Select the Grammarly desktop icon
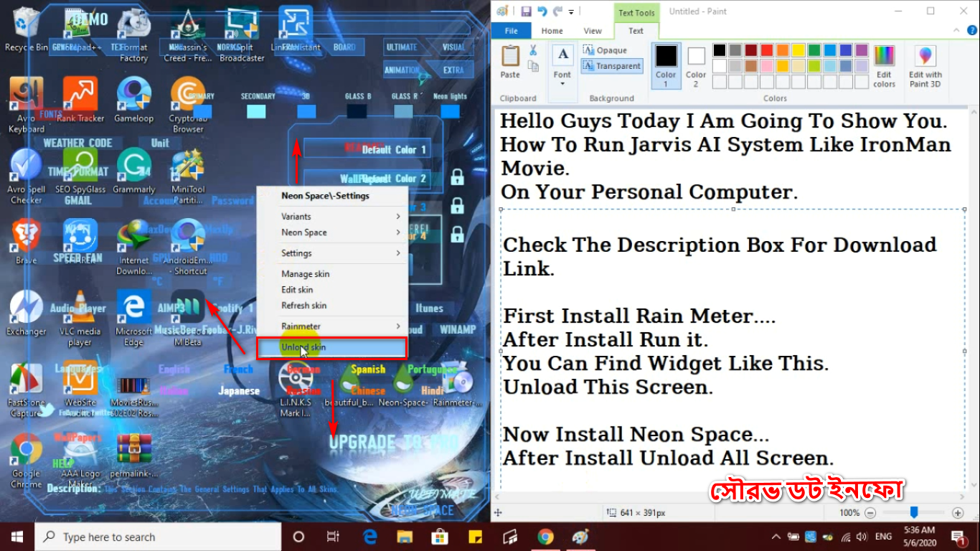The height and width of the screenshot is (551, 980). [x=133, y=171]
